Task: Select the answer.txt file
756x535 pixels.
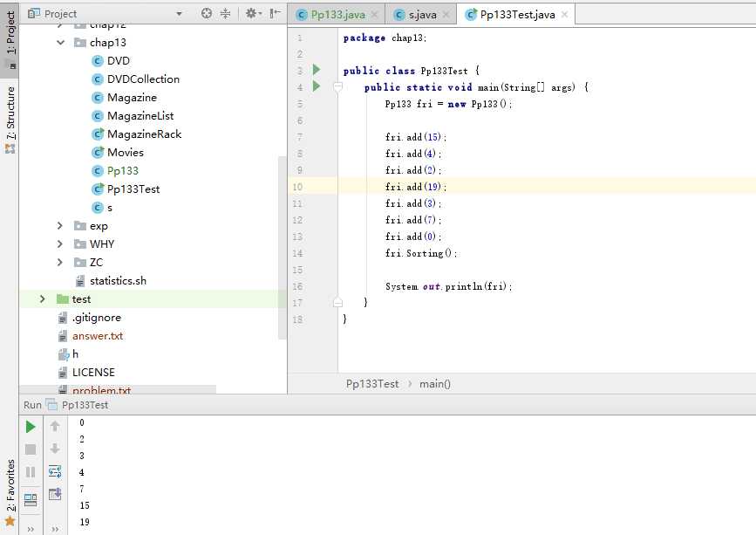Action: 98,336
